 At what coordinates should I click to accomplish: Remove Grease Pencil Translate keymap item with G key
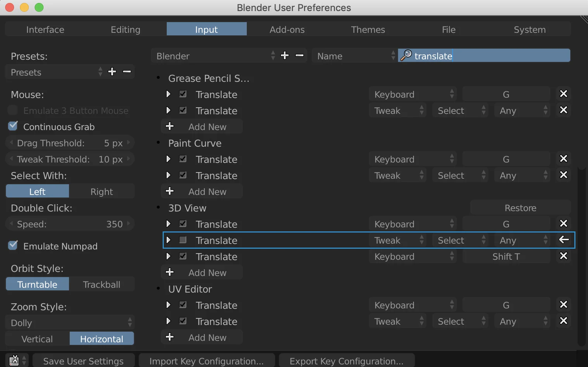click(564, 94)
